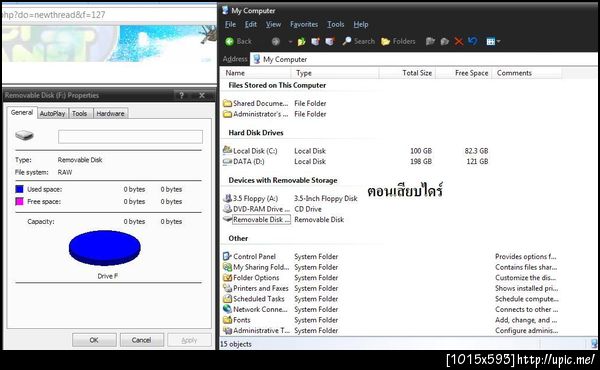The width and height of the screenshot is (600, 370).
Task: Click the Properties dialog help question button
Action: coord(182,95)
